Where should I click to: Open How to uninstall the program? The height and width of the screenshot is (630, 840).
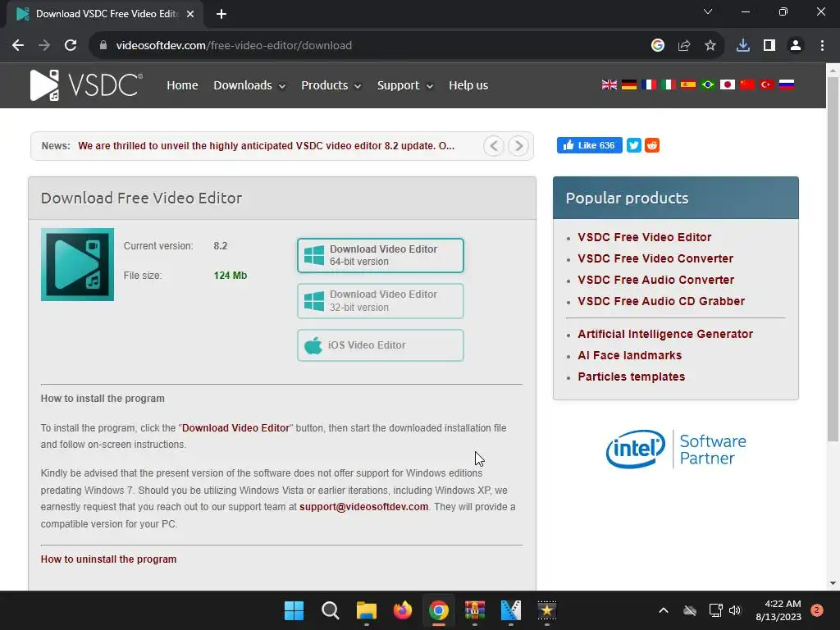[x=108, y=559]
